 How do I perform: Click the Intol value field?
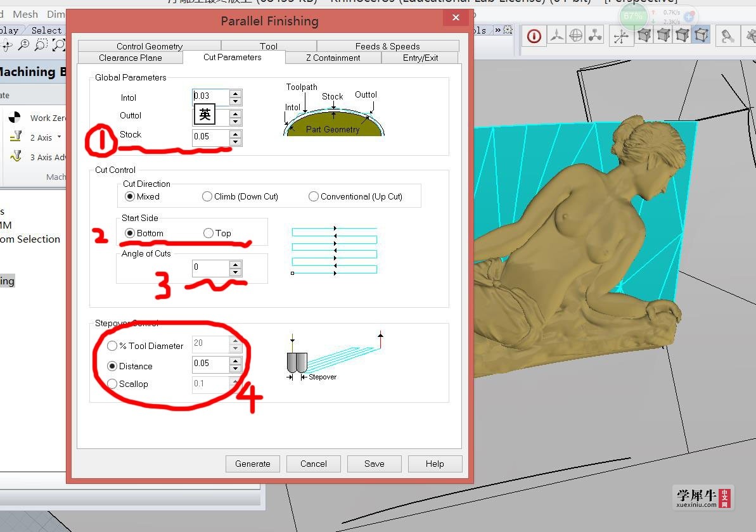[x=210, y=96]
